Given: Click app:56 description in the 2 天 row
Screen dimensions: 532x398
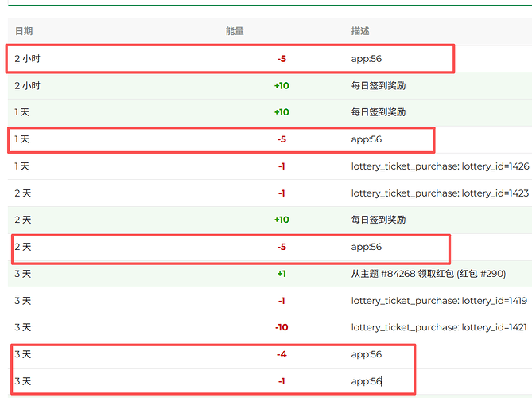Looking at the screenshot, I should (367, 247).
